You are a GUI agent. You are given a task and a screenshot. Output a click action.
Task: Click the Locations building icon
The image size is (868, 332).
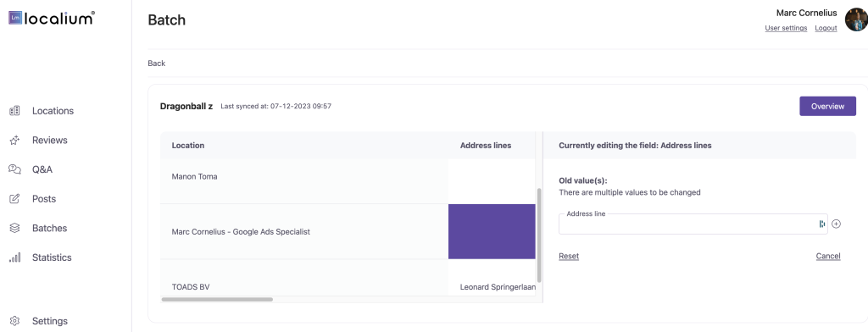coord(15,111)
